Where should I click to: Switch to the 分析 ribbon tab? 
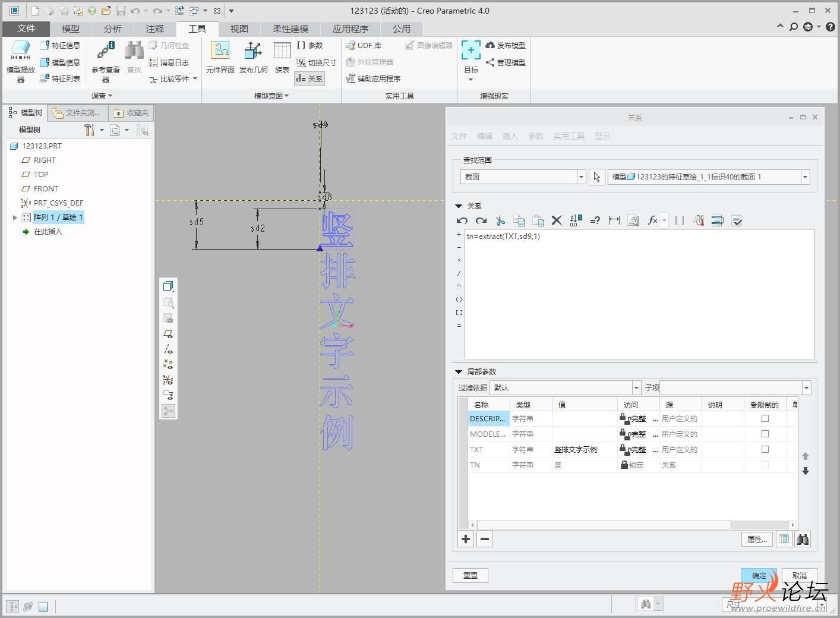(x=112, y=29)
